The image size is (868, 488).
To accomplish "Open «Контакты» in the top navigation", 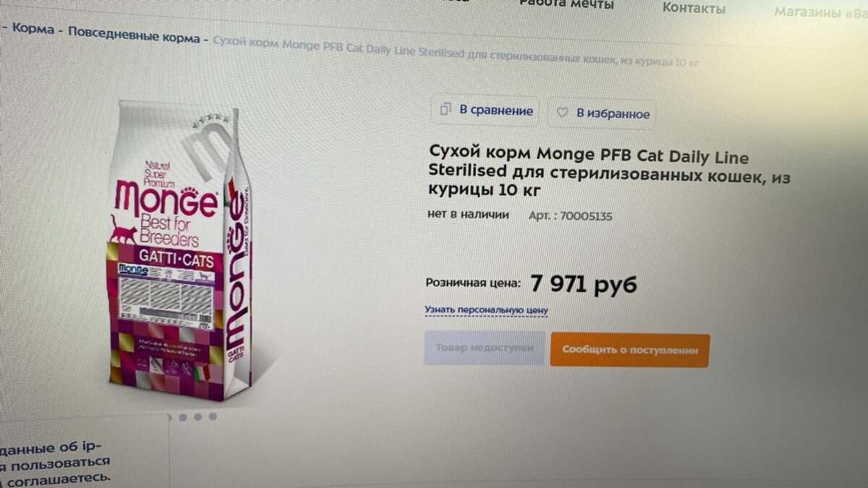I will coord(694,9).
